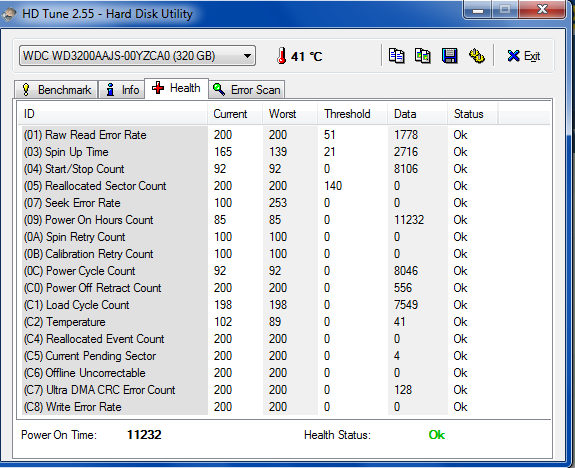Viewport: 575px width, 468px height.
Task: Click the Threshold column header
Action: [x=352, y=114]
